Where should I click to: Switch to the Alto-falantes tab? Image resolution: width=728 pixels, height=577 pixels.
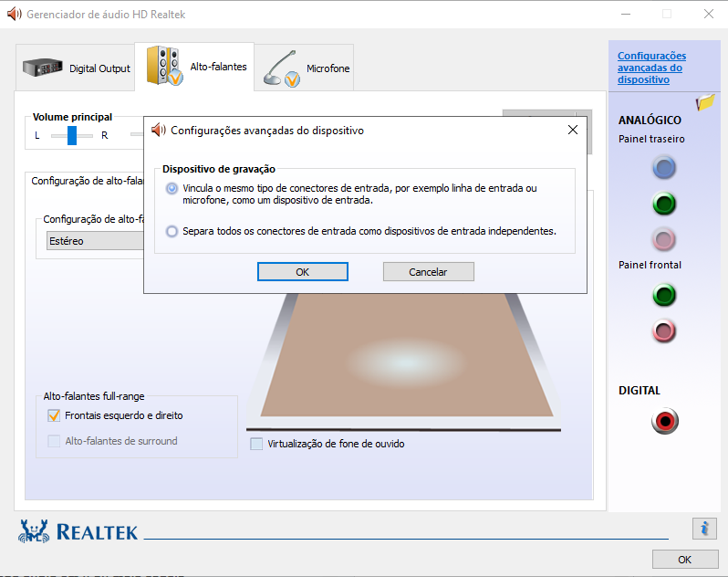click(x=194, y=67)
